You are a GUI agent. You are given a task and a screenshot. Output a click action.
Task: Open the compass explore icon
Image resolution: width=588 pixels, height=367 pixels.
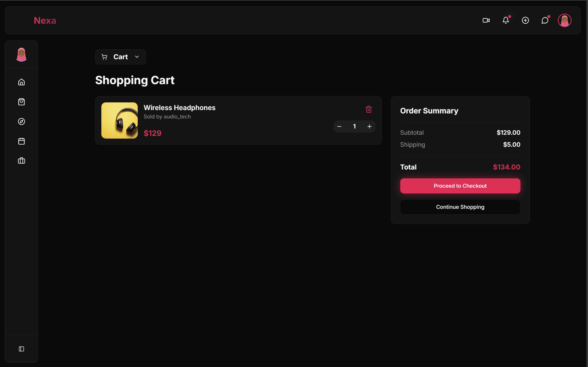(21, 121)
